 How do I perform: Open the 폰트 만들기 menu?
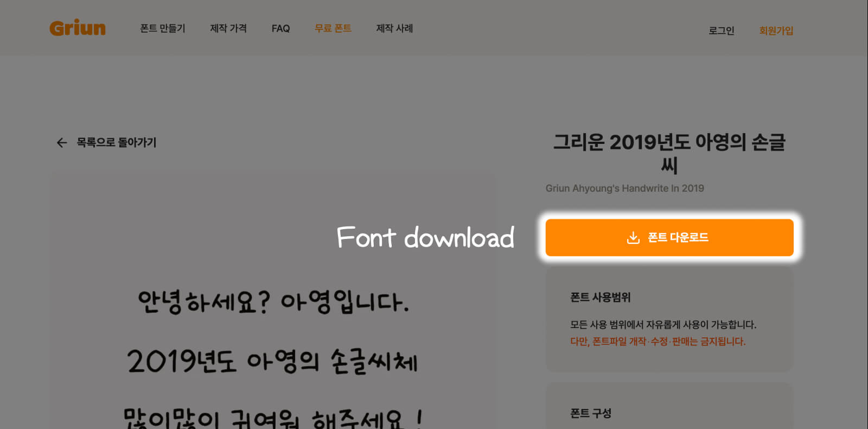pos(163,28)
